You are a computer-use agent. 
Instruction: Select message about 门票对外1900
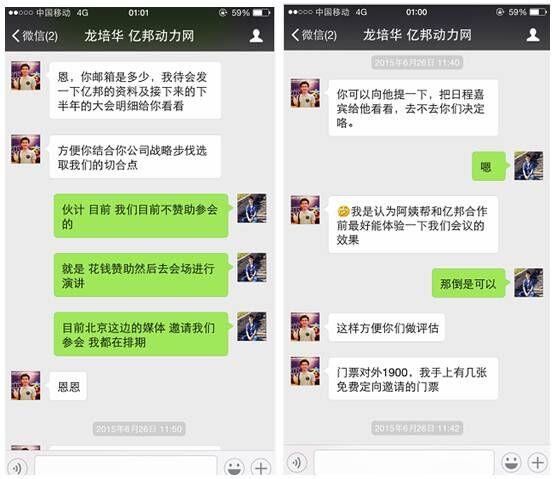[x=413, y=379]
